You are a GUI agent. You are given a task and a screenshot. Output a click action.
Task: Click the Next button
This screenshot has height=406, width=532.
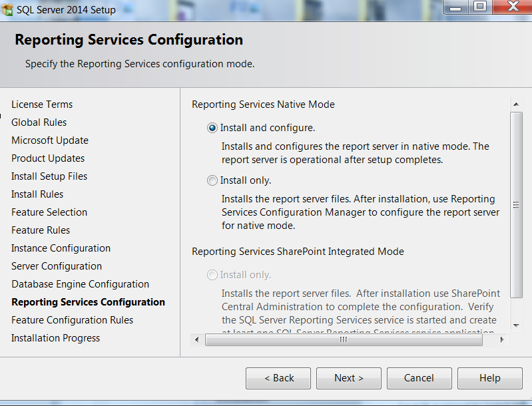348,378
